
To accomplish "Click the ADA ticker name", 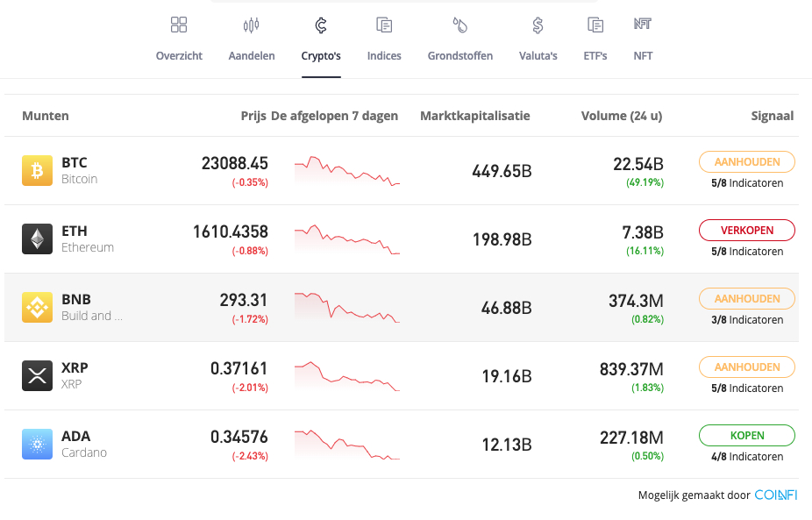I will coord(75,436).
